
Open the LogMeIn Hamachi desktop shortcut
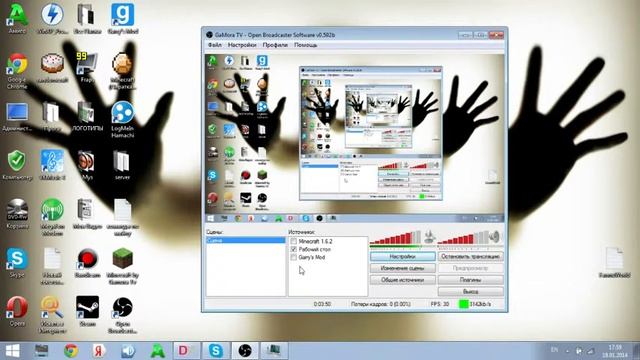tap(122, 119)
